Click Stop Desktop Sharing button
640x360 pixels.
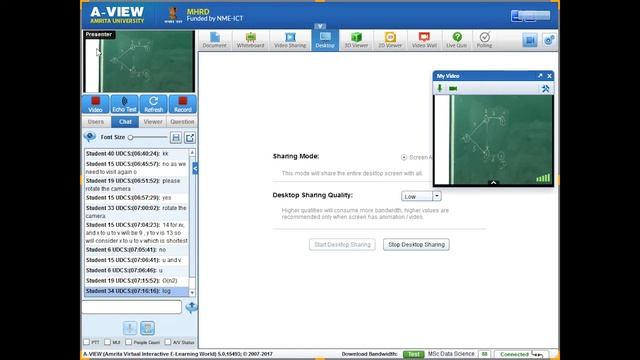(416, 244)
